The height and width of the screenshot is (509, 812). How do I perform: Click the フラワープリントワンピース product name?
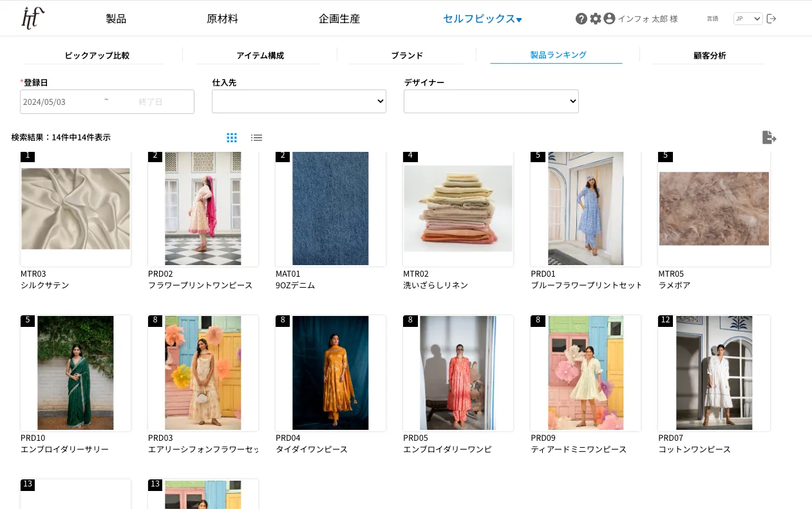[x=200, y=285]
